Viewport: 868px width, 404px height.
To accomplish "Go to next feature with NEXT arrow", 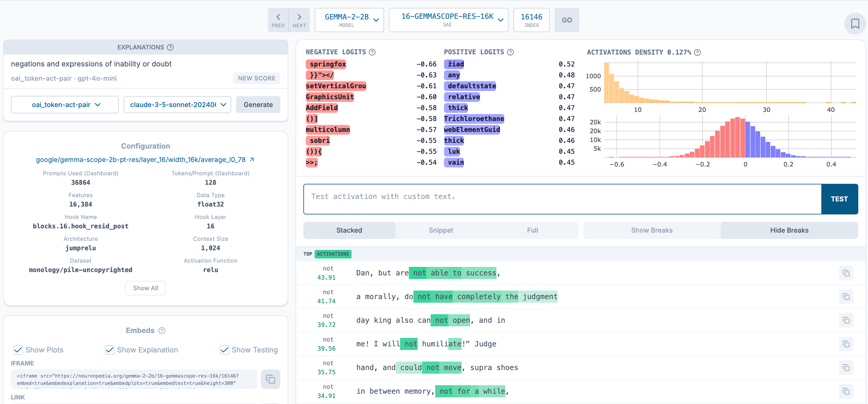I will point(299,20).
